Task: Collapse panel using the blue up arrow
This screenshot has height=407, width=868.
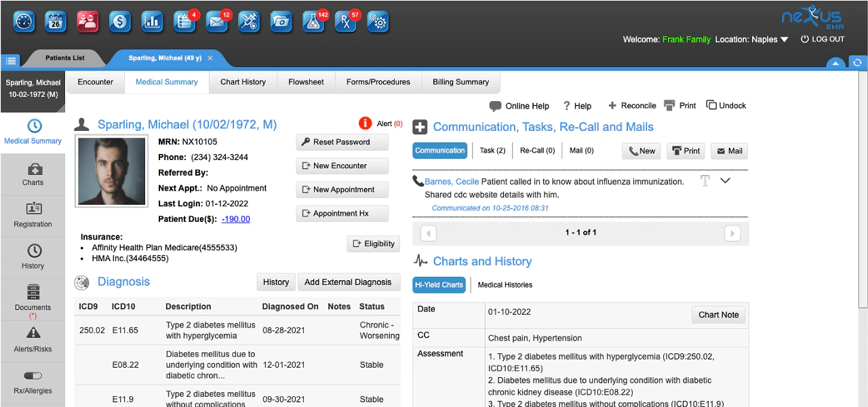Action: (835, 62)
